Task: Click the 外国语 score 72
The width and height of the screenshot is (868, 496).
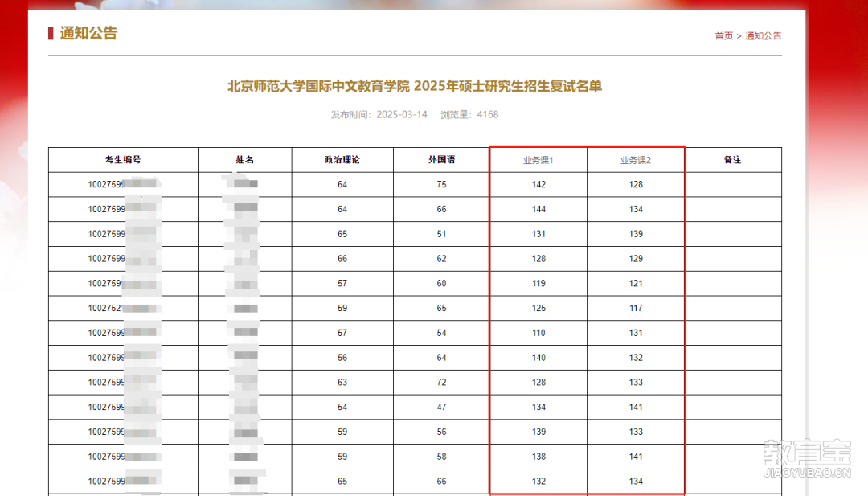Action: 441,383
